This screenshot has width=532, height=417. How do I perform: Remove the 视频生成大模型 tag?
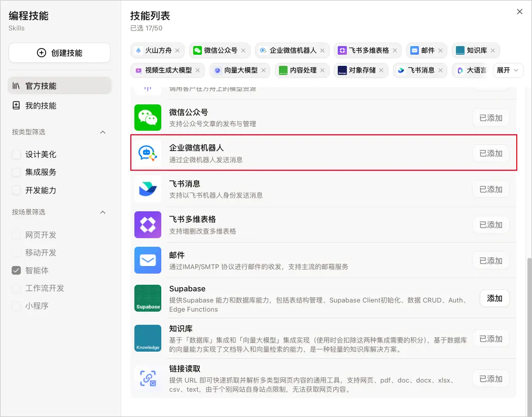coord(197,70)
